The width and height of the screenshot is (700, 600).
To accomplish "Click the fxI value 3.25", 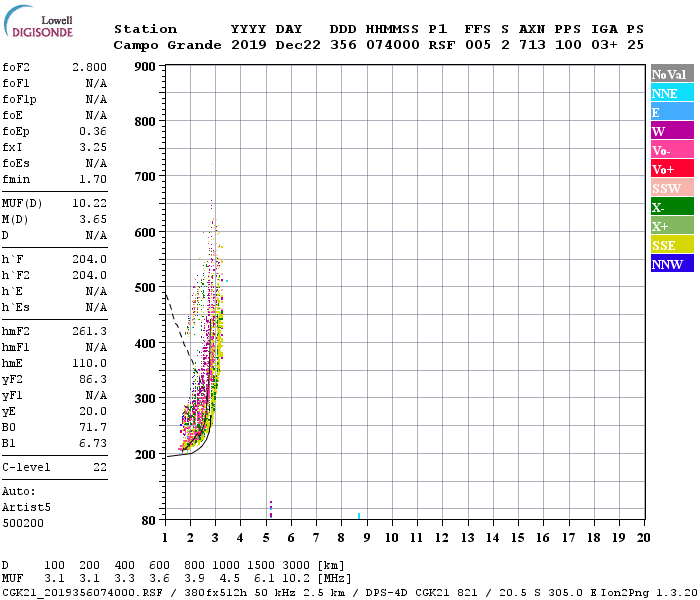I will pyautogui.click(x=93, y=147).
